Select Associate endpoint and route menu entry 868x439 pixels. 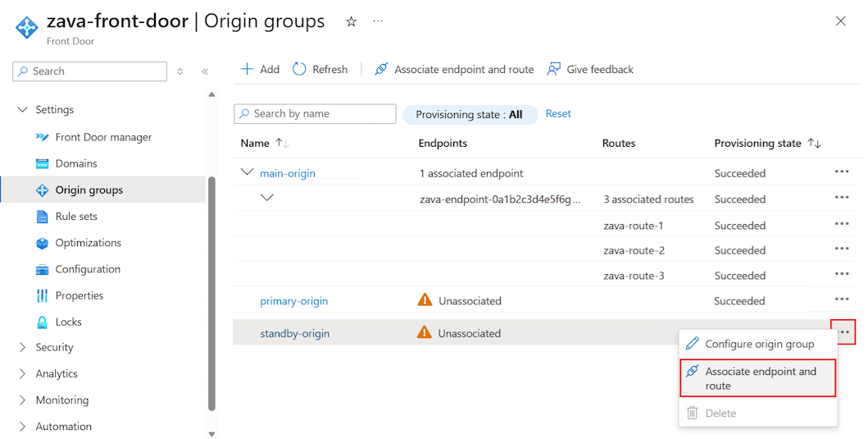click(759, 378)
